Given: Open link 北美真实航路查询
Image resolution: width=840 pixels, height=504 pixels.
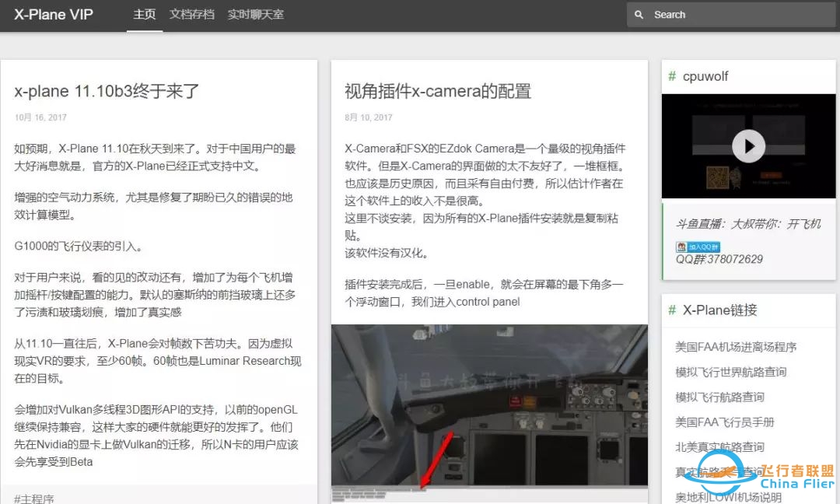Looking at the screenshot, I should (x=720, y=447).
